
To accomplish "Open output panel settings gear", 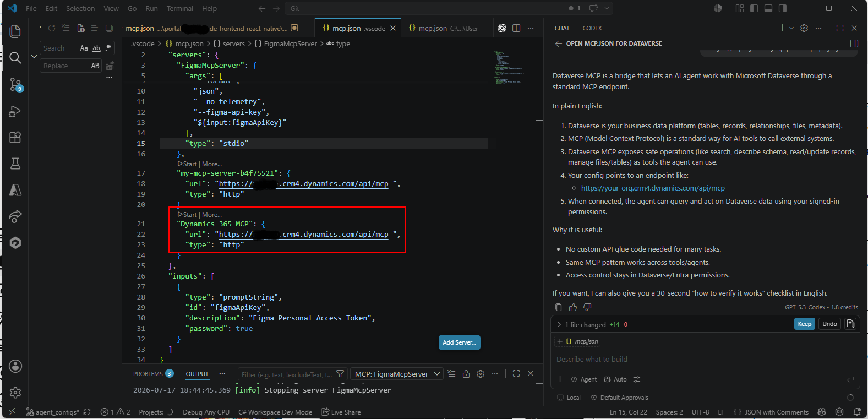I will (x=481, y=374).
